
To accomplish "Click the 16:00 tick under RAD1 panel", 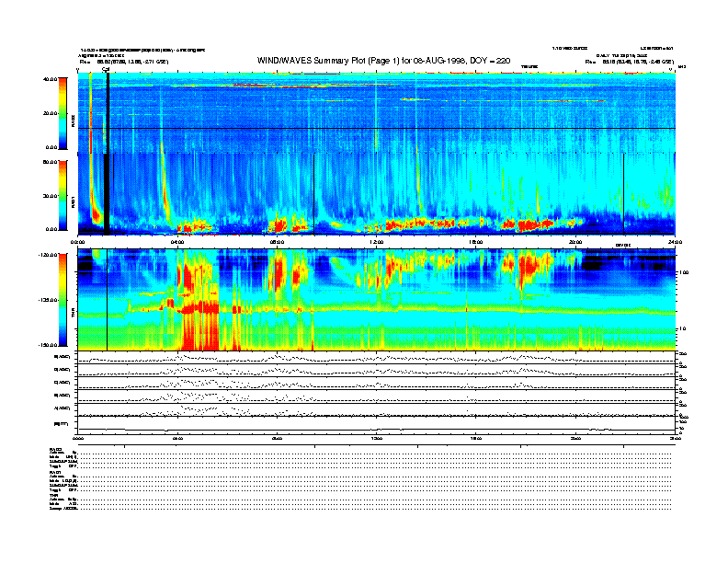I will [x=475, y=242].
